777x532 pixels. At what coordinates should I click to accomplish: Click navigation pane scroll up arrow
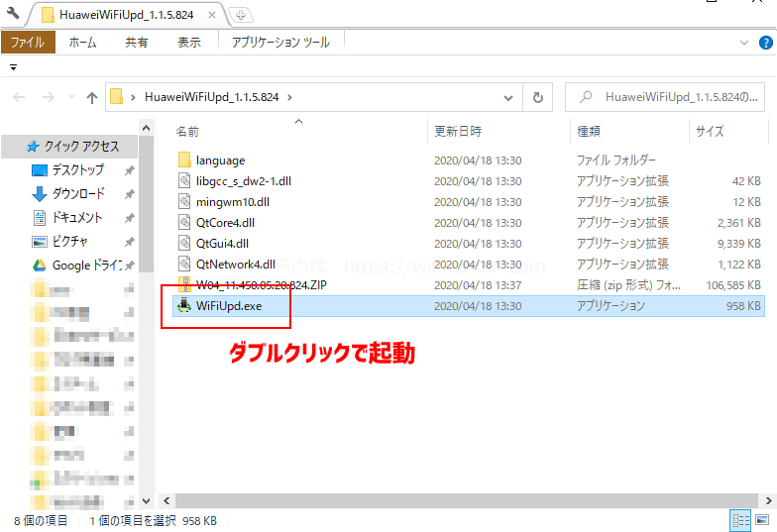coord(147,129)
